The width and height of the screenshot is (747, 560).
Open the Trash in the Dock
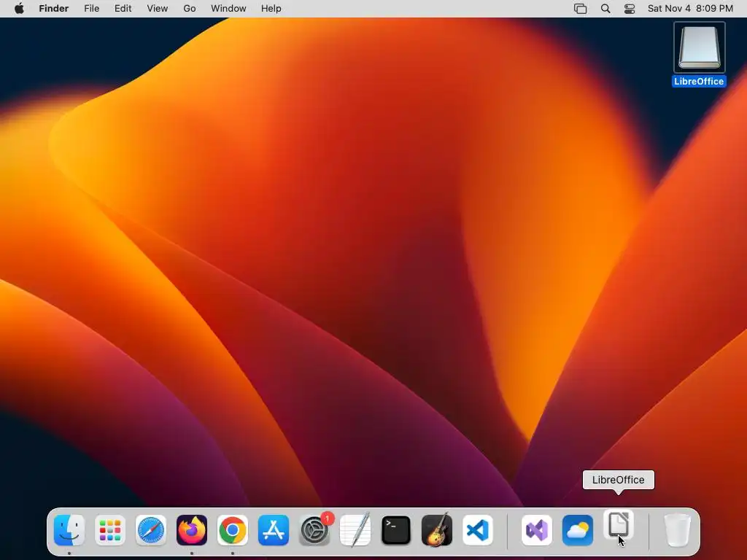(677, 530)
